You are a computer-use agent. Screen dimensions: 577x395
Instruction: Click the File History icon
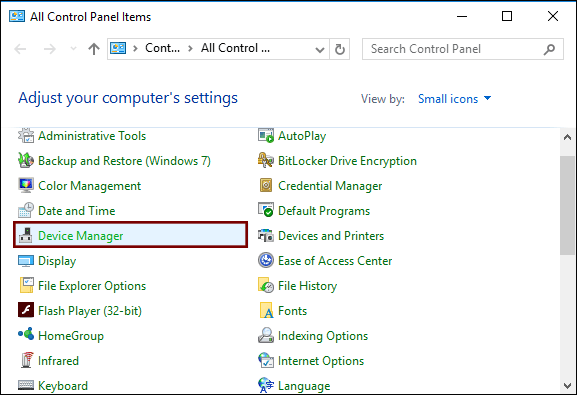click(266, 286)
